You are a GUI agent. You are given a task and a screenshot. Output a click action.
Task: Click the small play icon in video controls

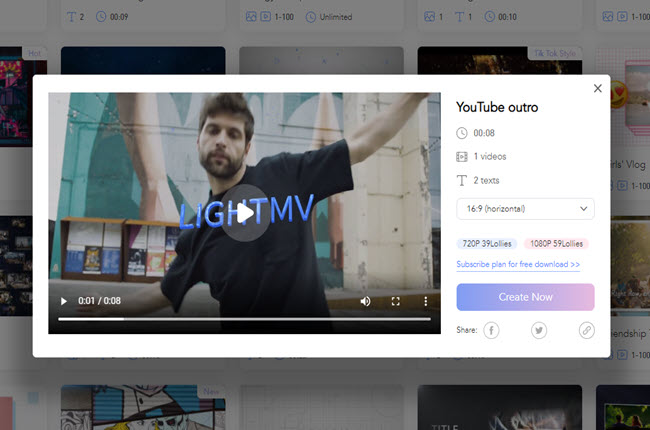pyautogui.click(x=64, y=301)
